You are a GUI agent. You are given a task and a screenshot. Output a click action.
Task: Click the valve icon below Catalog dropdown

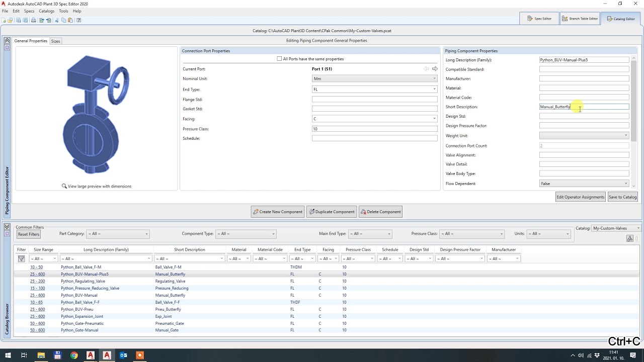pos(630,238)
